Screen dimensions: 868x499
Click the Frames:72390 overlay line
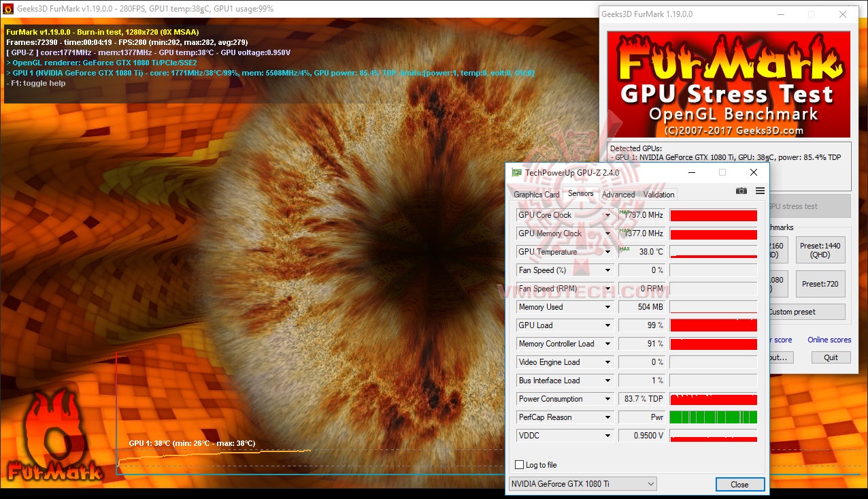(127, 42)
